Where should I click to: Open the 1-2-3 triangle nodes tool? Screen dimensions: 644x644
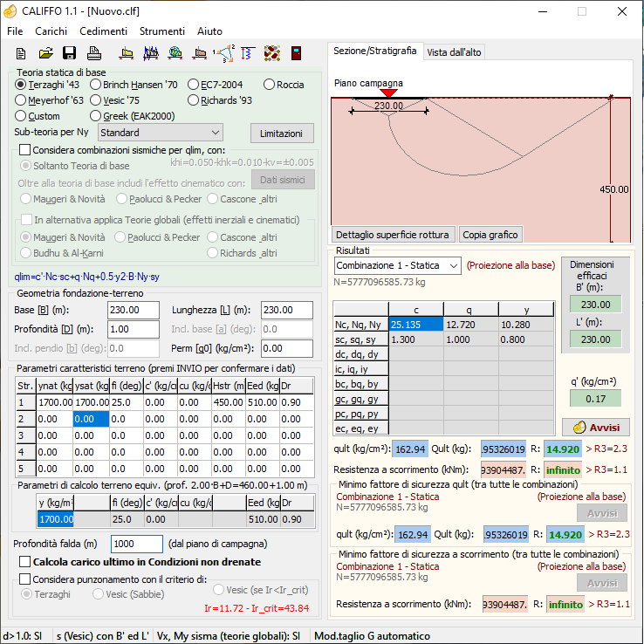[x=224, y=53]
